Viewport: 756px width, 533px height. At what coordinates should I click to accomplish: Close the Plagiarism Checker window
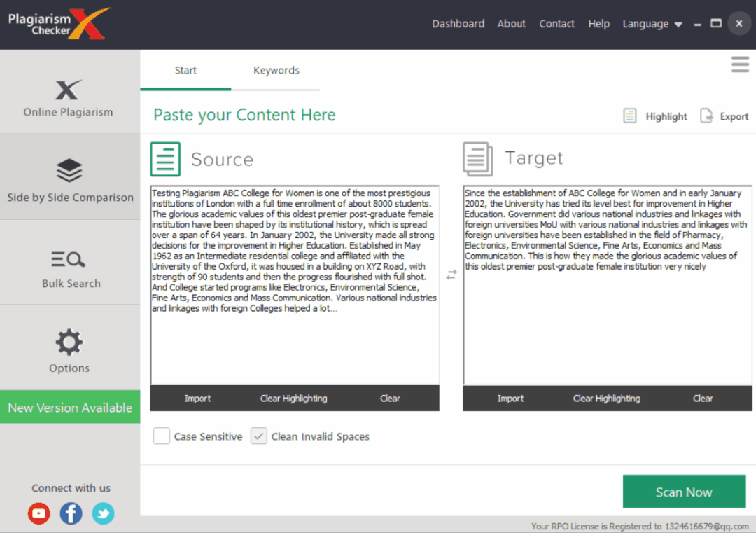coord(739,23)
